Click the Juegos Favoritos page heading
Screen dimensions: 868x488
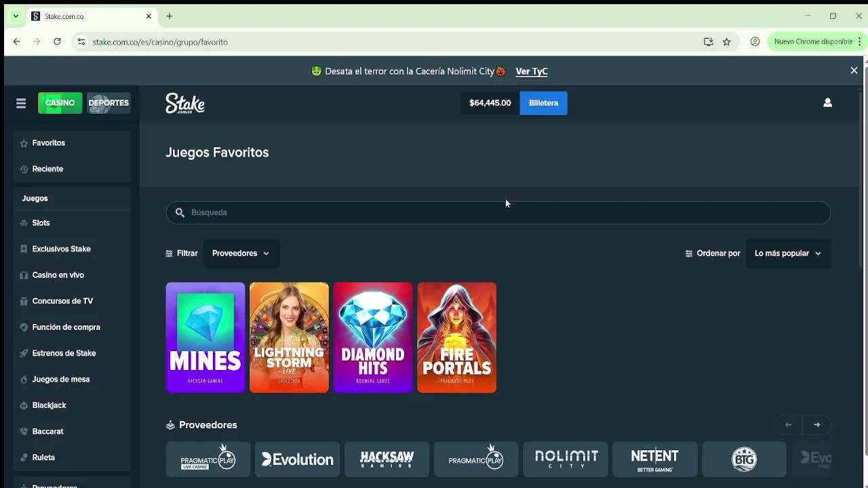[217, 152]
